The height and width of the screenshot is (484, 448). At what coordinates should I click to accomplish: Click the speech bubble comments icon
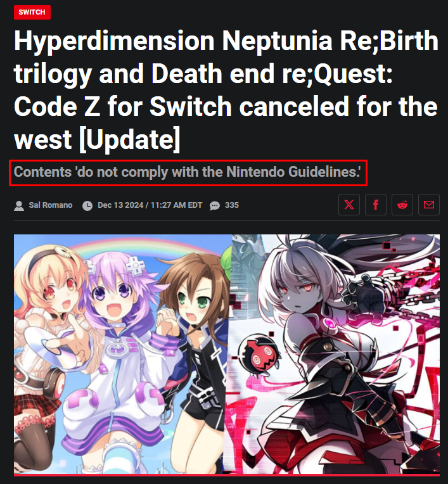coord(215,206)
